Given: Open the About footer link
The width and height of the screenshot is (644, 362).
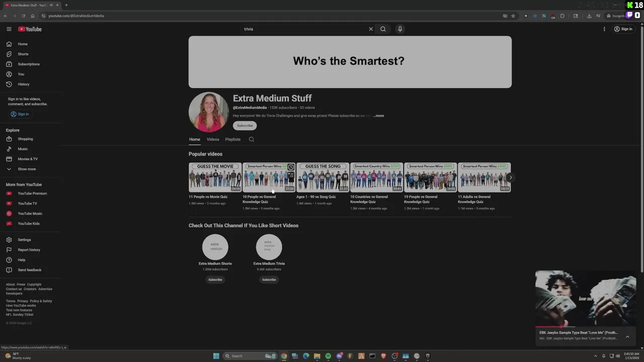Looking at the screenshot, I should (x=10, y=285).
